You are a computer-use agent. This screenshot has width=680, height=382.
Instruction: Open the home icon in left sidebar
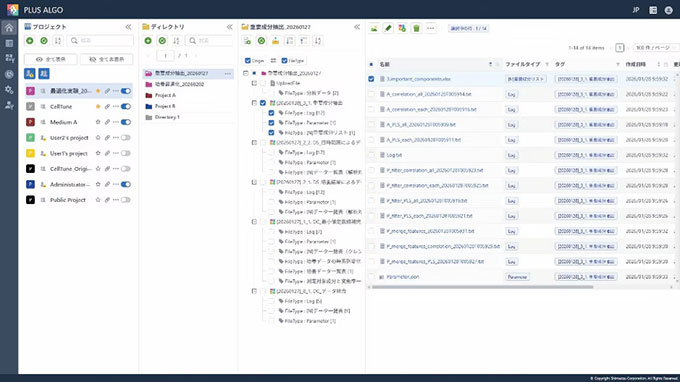[9, 28]
